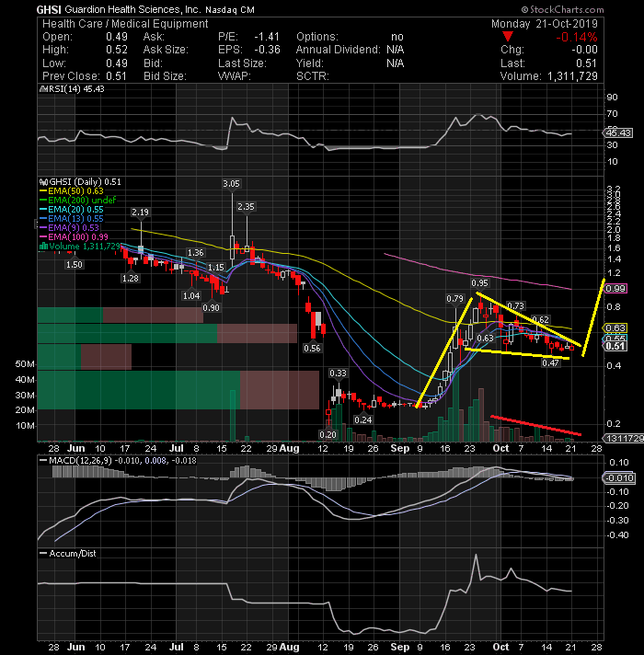Click the Monday 21-Oct-2019 date
The height and width of the screenshot is (655, 644).
pyautogui.click(x=545, y=23)
